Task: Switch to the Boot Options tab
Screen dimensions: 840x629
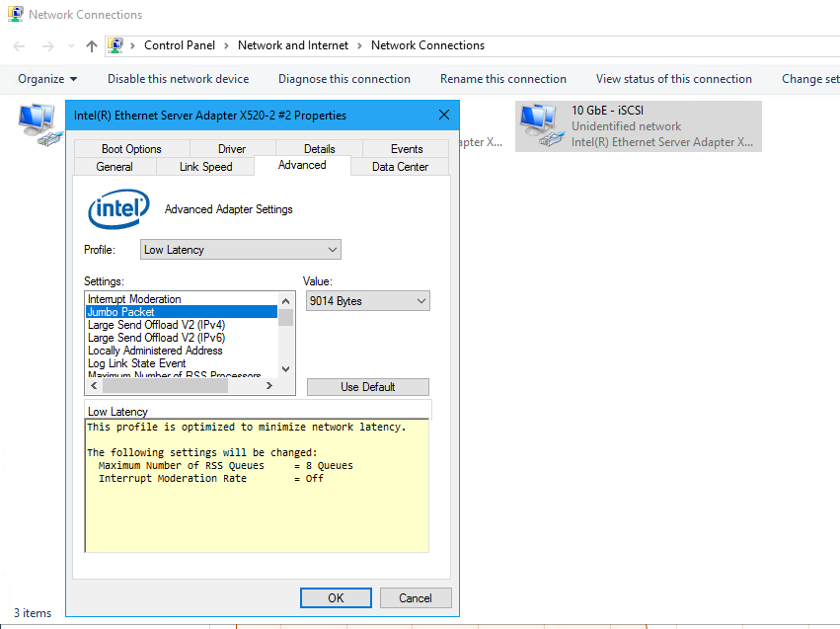Action: point(131,149)
